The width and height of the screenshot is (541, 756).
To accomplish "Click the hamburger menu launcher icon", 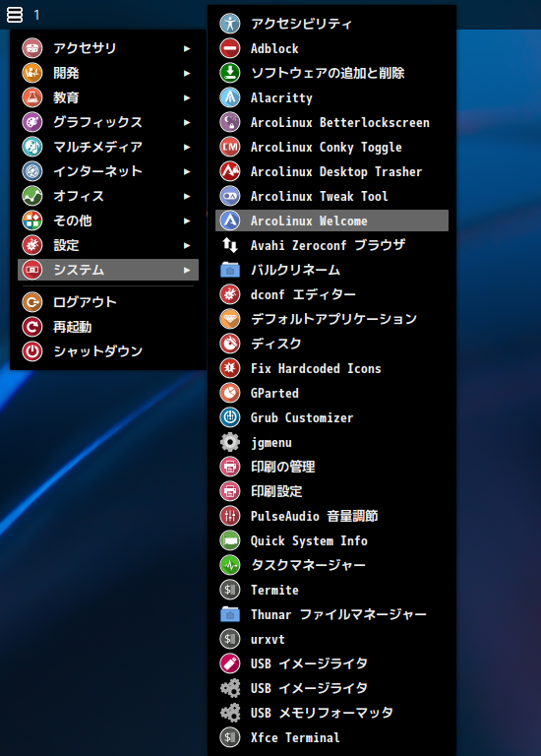I will pyautogui.click(x=15, y=15).
